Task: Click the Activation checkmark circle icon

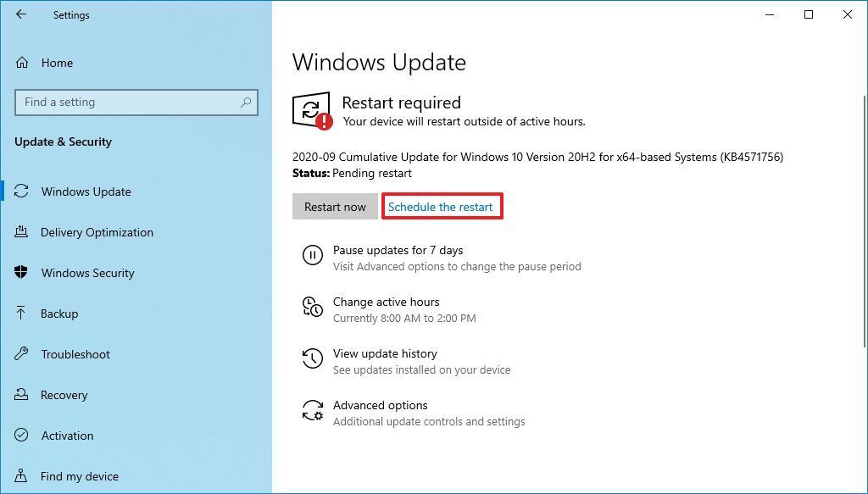Action: coord(21,435)
